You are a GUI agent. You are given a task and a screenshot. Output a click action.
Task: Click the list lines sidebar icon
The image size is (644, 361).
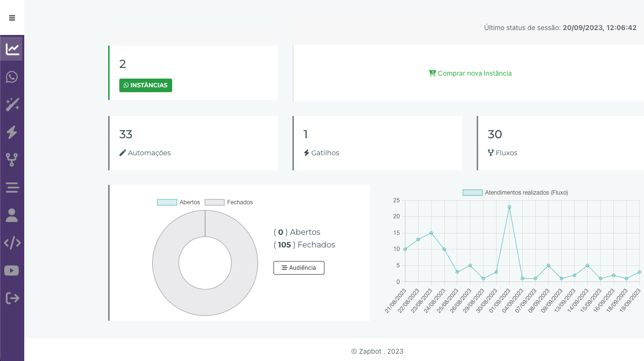tap(12, 187)
